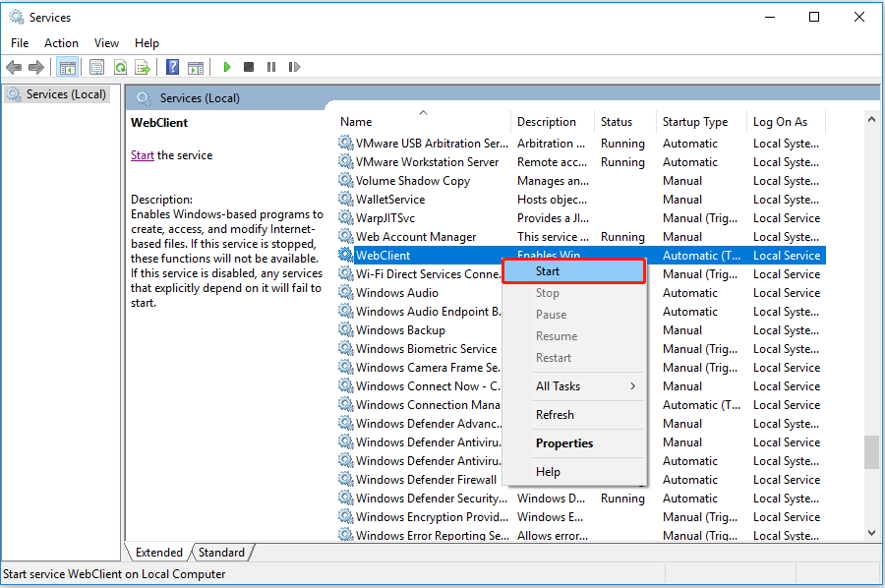This screenshot has height=588, width=885.
Task: Select the Volume Shadow Copy service
Action: point(581,181)
